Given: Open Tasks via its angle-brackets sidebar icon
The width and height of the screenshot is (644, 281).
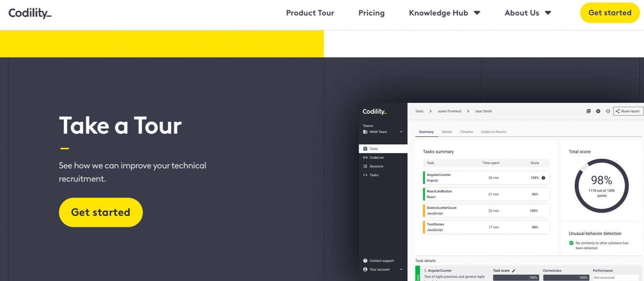Looking at the screenshot, I should (x=365, y=175).
